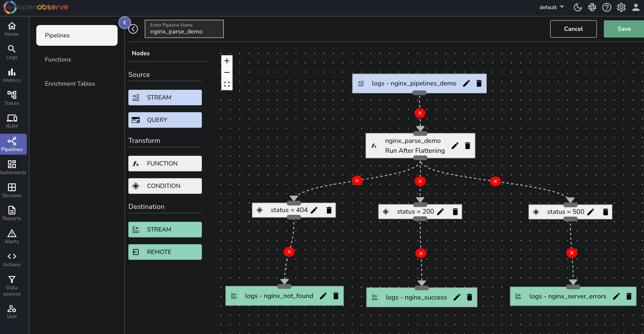Open the default organization dropdown
The width and height of the screenshot is (644, 334).
coord(551,7)
